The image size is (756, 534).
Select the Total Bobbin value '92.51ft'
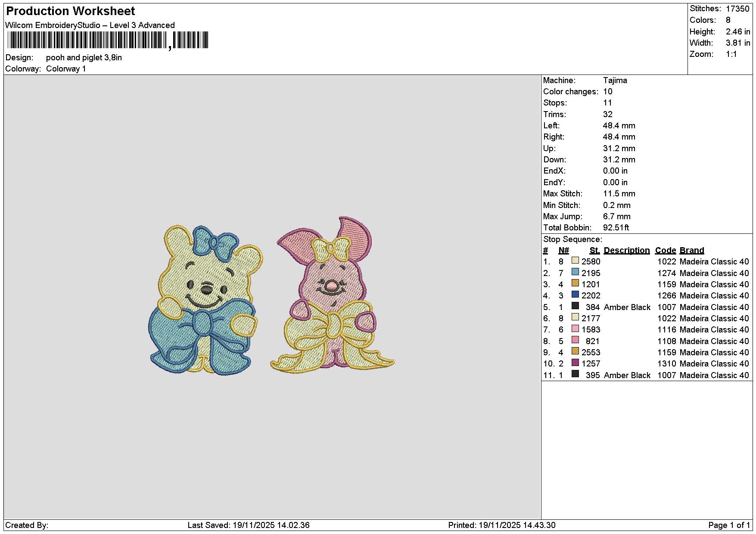pyautogui.click(x=616, y=228)
